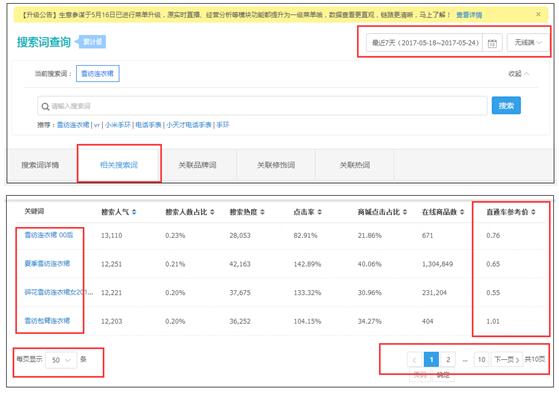Image resolution: width=559 pixels, height=393 pixels.
Task: Sort by 搜索人气 column arrows
Action: [x=134, y=212]
